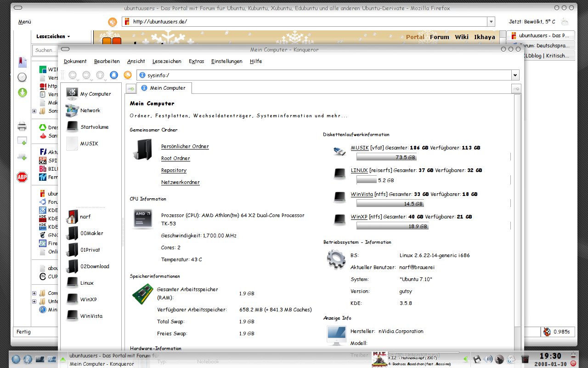Click Wiki link on ubuntuusers page
The width and height of the screenshot is (588, 368).
[x=462, y=37]
